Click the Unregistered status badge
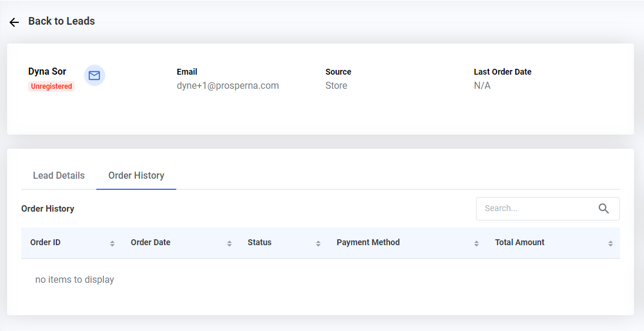Screen dimensions: 644x331 (x=51, y=86)
